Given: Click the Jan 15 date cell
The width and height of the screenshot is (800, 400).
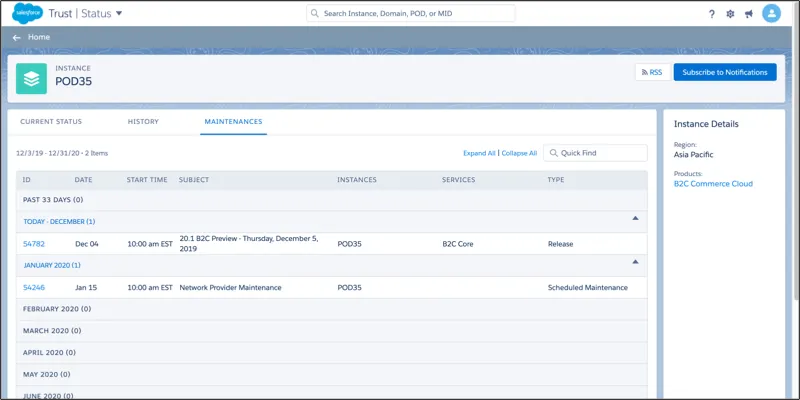Looking at the screenshot, I should 86,287.
